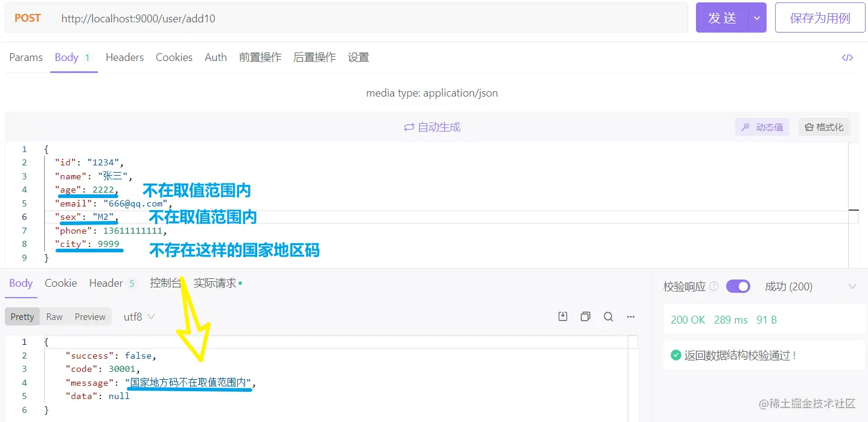Click the 自动生成 link

[x=432, y=127]
